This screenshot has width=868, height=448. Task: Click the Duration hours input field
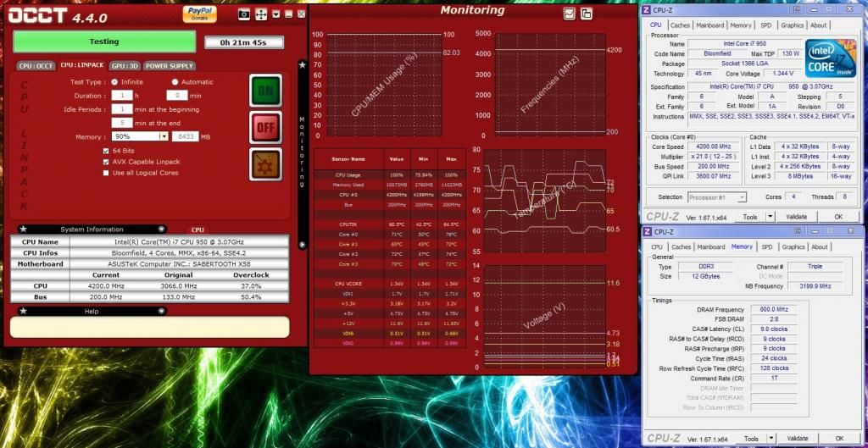point(122,95)
